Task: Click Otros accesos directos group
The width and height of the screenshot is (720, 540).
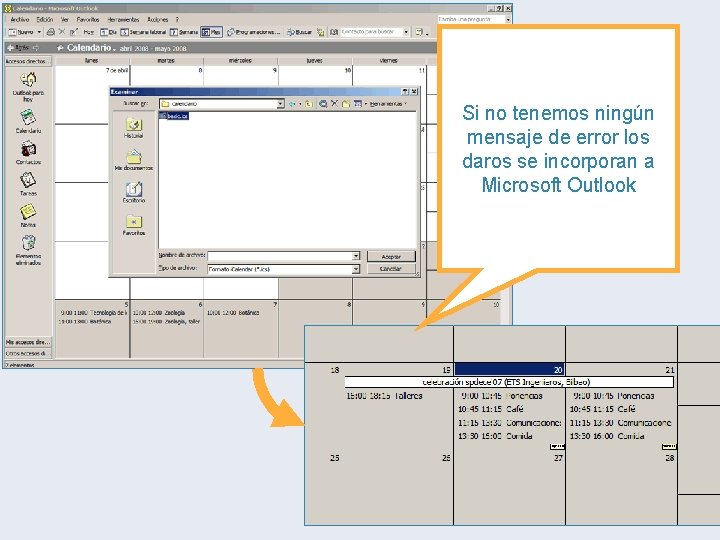Action: point(28,353)
